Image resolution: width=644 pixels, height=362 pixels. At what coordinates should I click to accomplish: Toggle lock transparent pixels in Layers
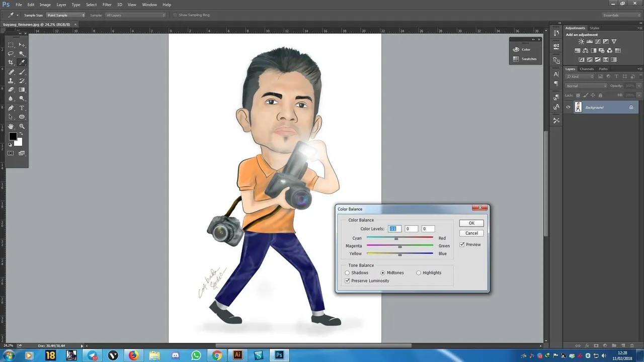[x=578, y=95]
